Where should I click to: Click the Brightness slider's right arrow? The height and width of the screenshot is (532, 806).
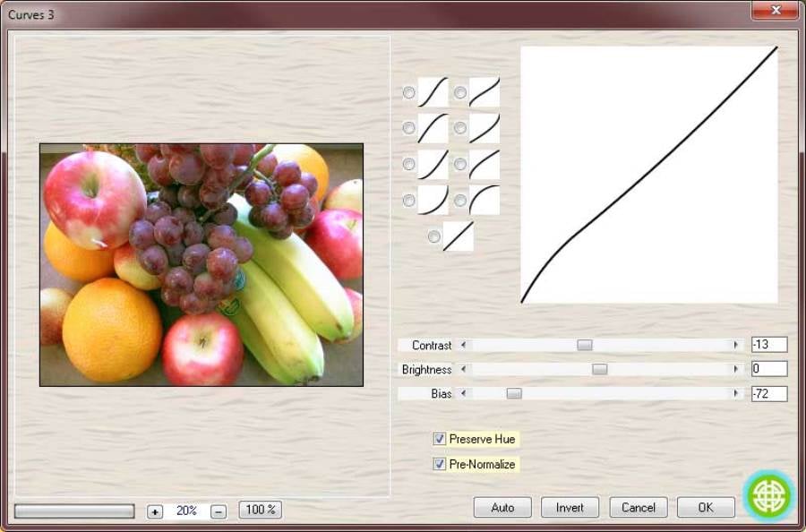(736, 369)
